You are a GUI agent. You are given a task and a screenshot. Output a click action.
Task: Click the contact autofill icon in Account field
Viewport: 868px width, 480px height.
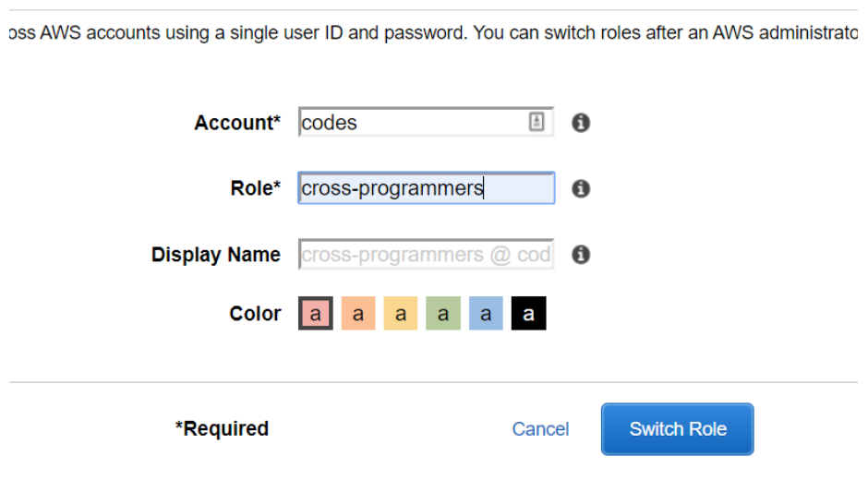(536, 122)
